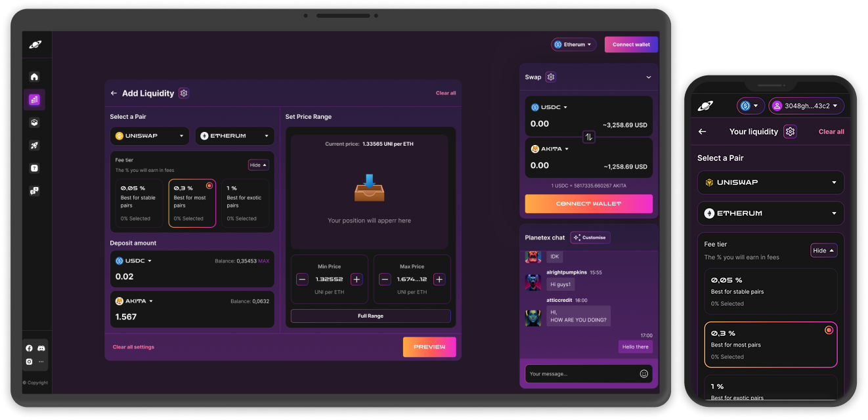The width and height of the screenshot is (868, 420).
Task: Open Home from the left sidebar
Action: pos(34,77)
